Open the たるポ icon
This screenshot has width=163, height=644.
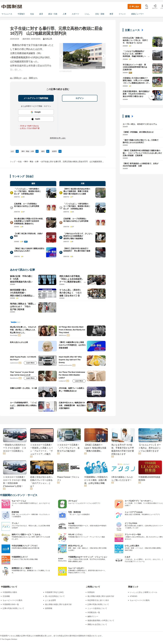tap(119, 560)
